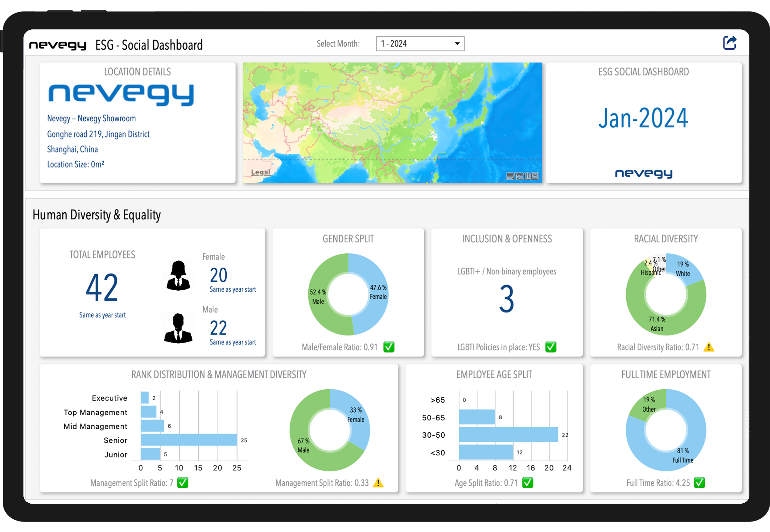Screen dimensions: 770x532
Task: Click the 30-50 age bar
Action: point(508,434)
